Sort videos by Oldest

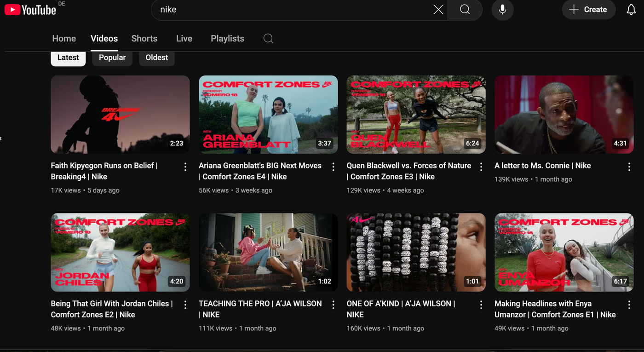click(x=157, y=58)
